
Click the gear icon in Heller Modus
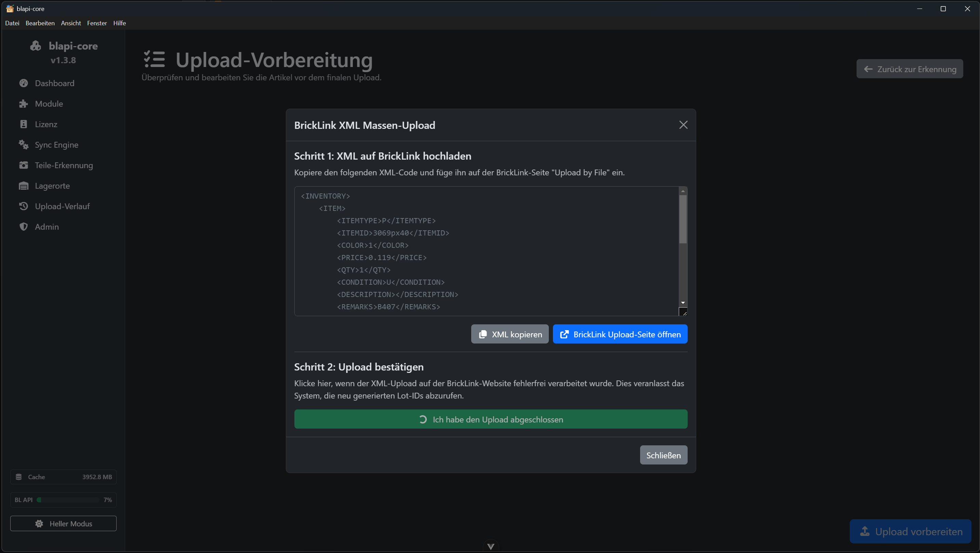pyautogui.click(x=39, y=523)
